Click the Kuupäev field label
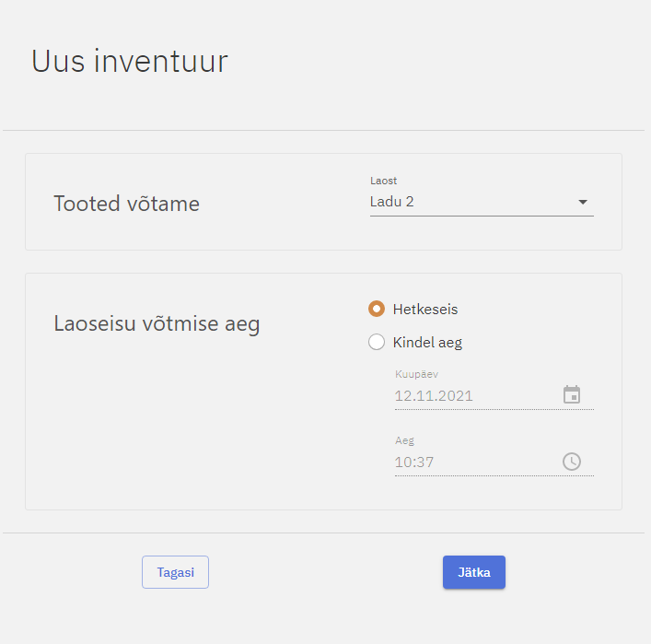This screenshot has width=651, height=644. (x=416, y=374)
